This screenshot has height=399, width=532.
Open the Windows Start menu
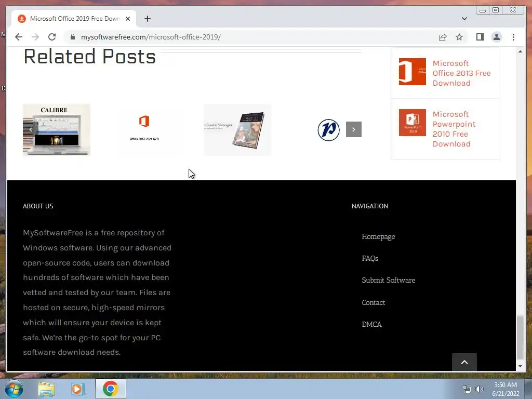(14, 389)
